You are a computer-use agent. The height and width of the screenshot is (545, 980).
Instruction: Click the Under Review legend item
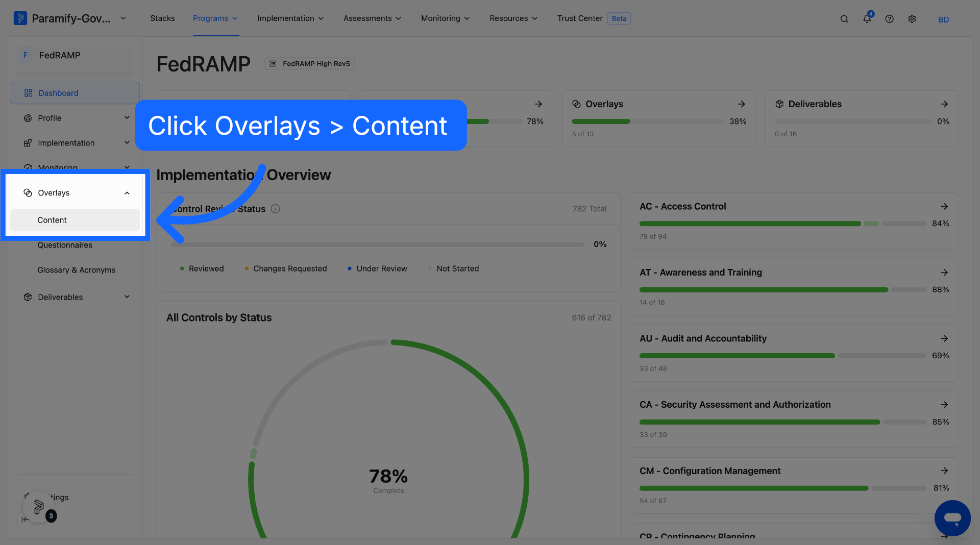pos(377,268)
